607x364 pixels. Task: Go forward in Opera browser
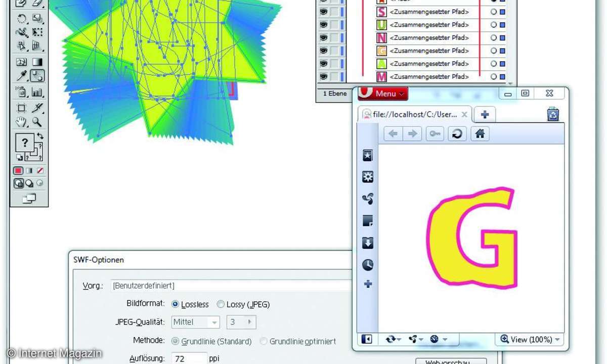413,134
